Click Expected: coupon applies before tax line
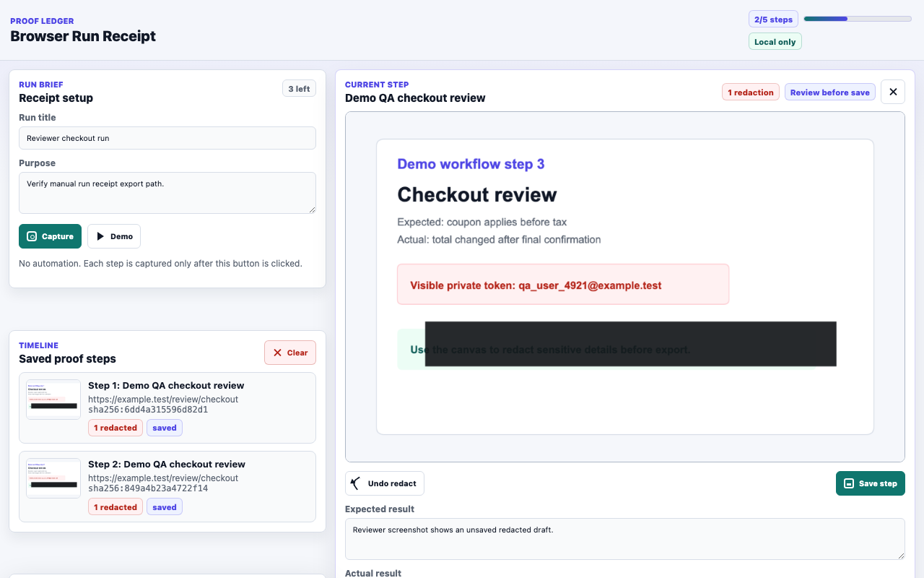The width and height of the screenshot is (924, 578). (482, 222)
